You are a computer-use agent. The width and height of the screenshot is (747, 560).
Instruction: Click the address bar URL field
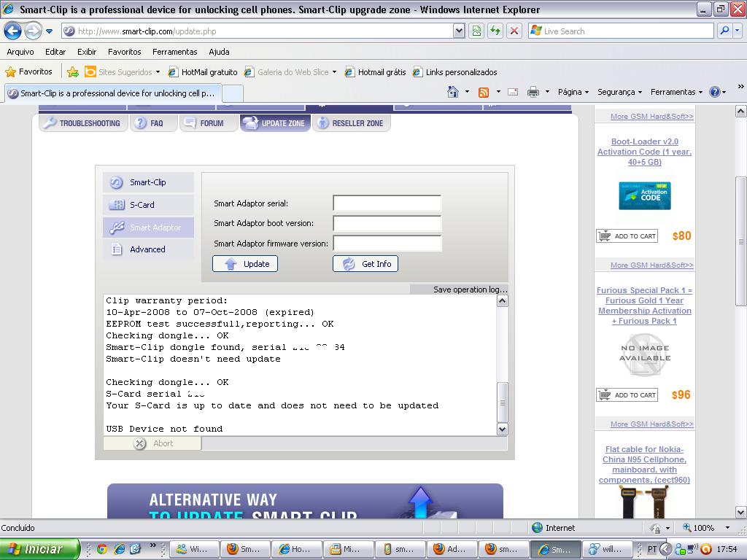pos(258,31)
